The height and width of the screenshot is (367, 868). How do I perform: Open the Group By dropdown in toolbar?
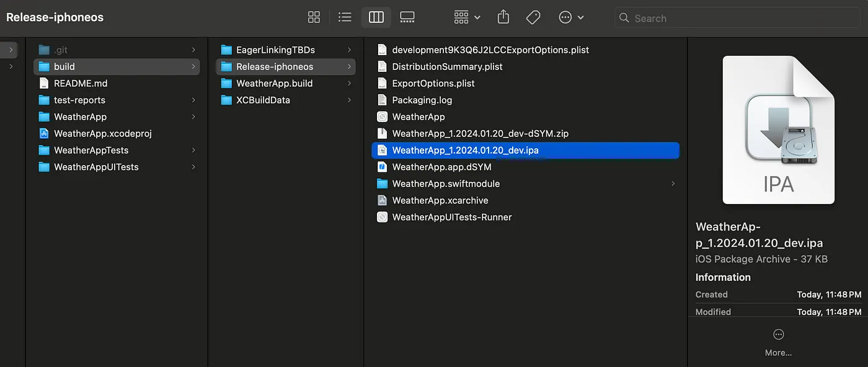[467, 17]
